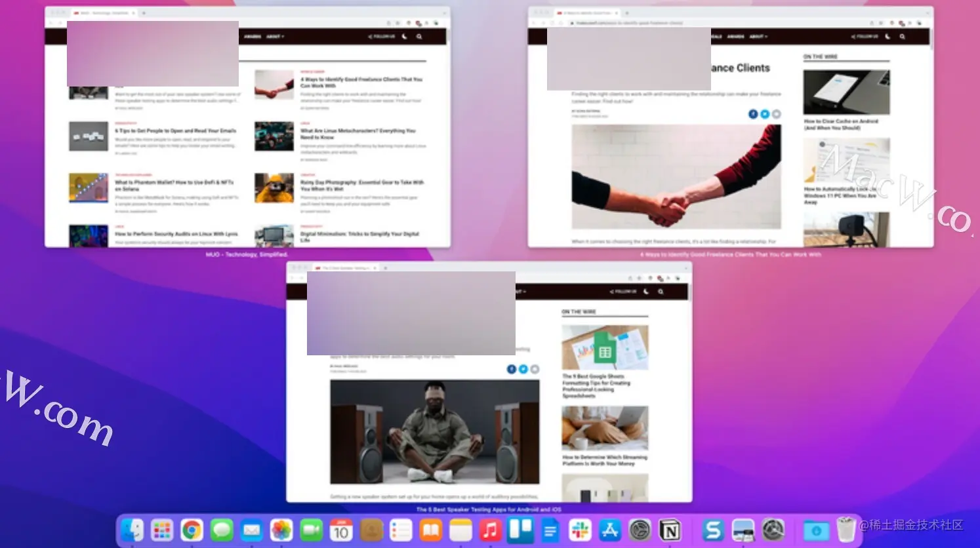This screenshot has width=980, height=548.
Task: Click search icon in MUO homepage window
Action: coord(419,37)
